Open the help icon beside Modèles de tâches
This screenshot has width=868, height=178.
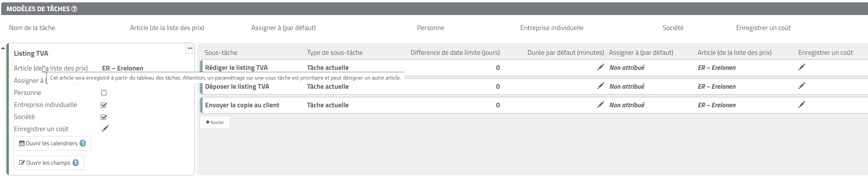pos(75,9)
